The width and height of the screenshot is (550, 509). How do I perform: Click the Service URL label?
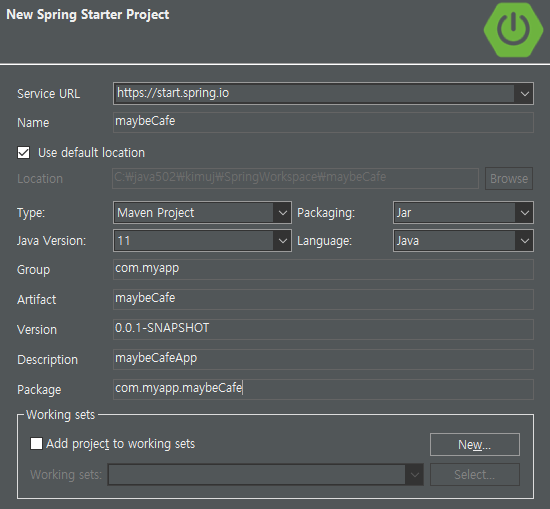(48, 94)
